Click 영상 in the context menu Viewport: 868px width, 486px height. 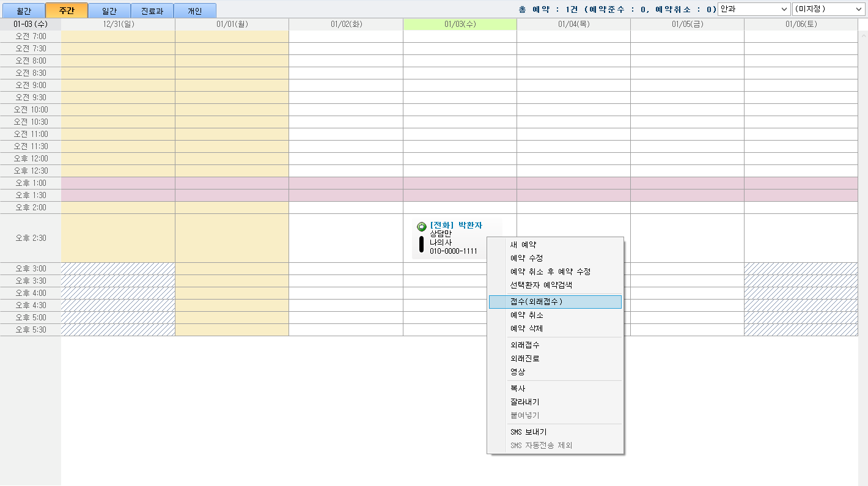click(x=518, y=372)
